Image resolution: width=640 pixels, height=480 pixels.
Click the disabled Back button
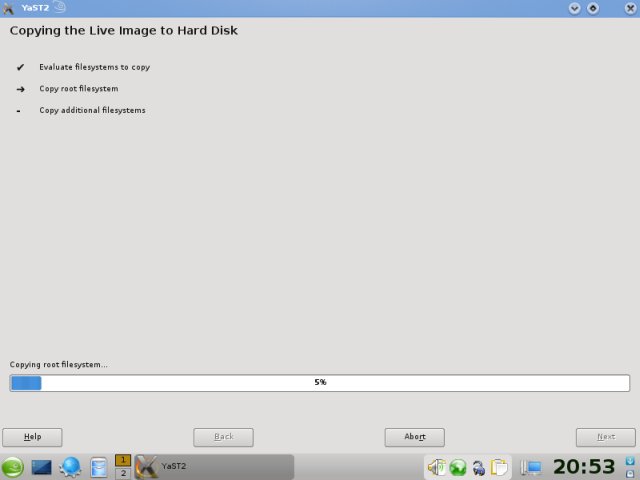tap(223, 437)
